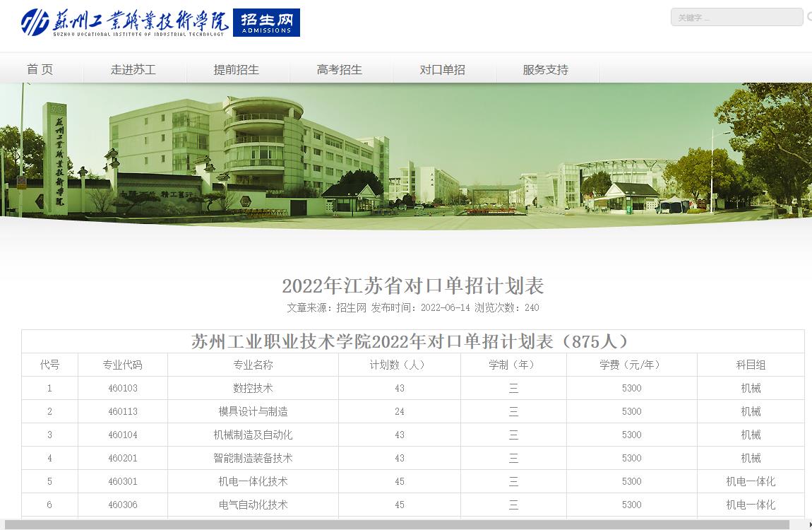Image resolution: width=812 pixels, height=530 pixels.
Task: Click the 机电一体化技术 major name cell
Action: click(253, 481)
